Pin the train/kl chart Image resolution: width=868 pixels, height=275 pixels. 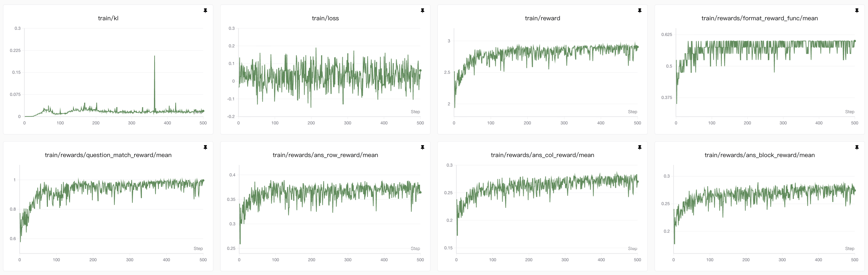[205, 11]
